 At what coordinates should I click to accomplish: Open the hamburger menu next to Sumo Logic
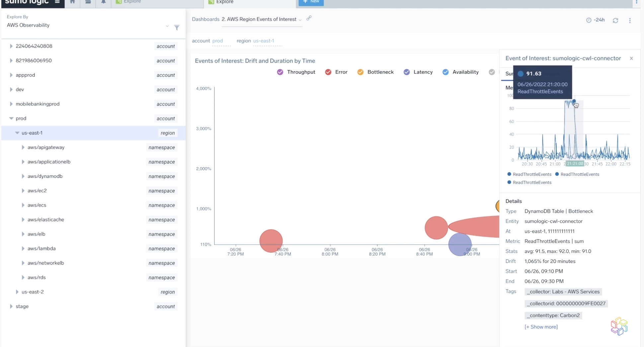57,2
